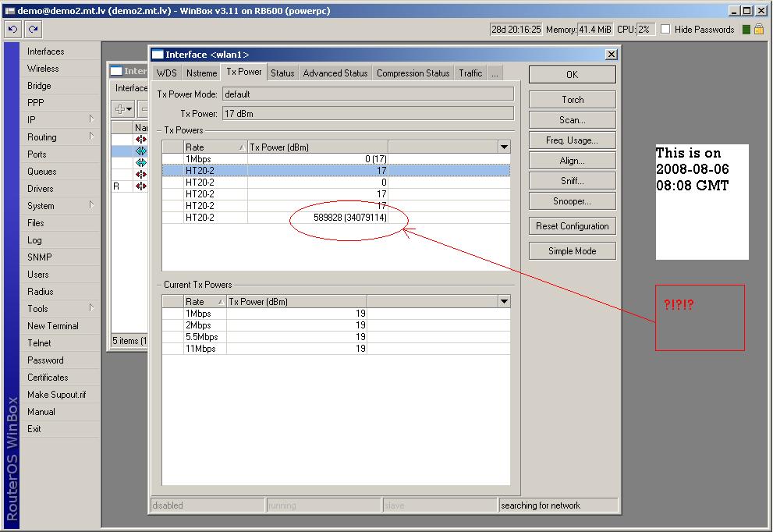Viewport: 773px width, 532px height.
Task: Select the interface icon in the R-flagged row
Action: coord(141,186)
